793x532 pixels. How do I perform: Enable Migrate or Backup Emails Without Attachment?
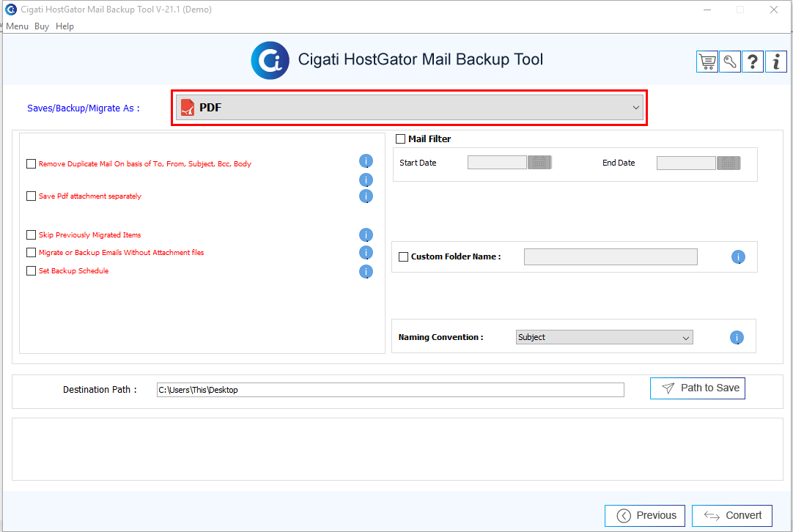tap(32, 252)
